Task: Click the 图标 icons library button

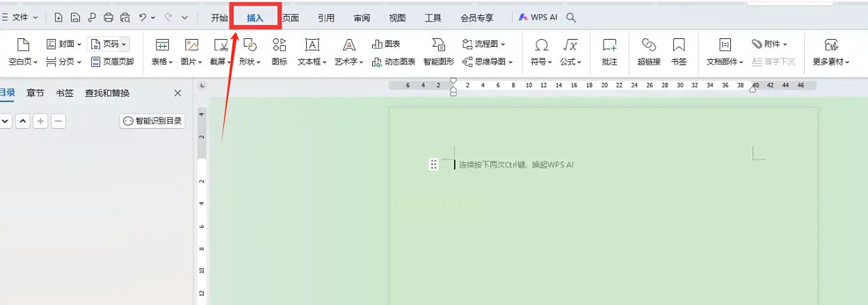Action: coord(280,53)
